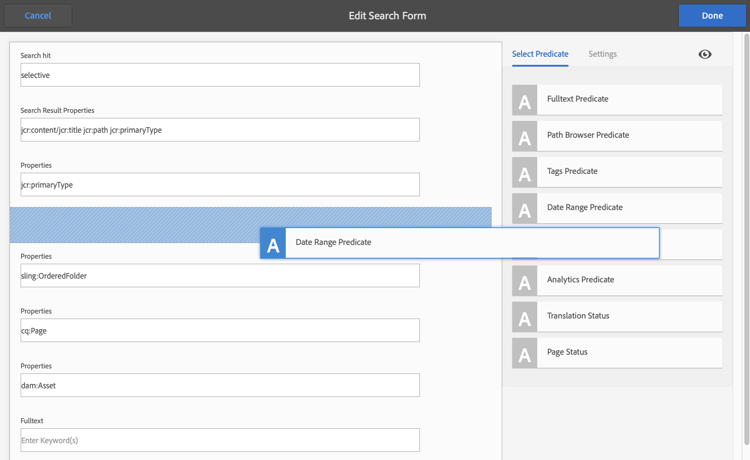This screenshot has width=750, height=460.
Task: Click the Fulltext Predicate 'A' icon
Action: click(525, 99)
